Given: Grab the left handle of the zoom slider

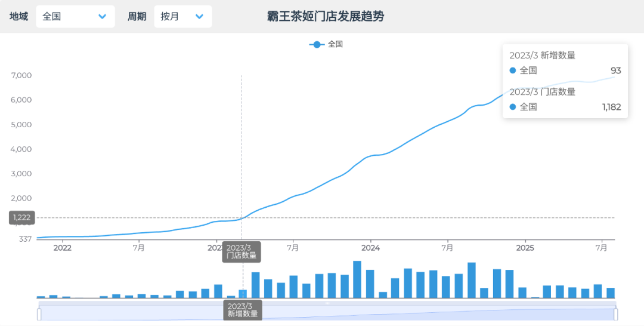Looking at the screenshot, I should [x=39, y=314].
